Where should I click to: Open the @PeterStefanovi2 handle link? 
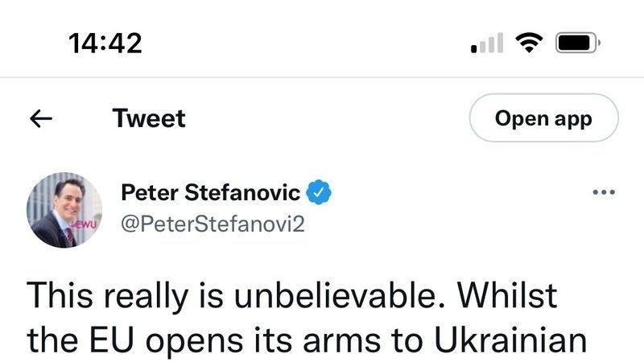[x=213, y=224]
